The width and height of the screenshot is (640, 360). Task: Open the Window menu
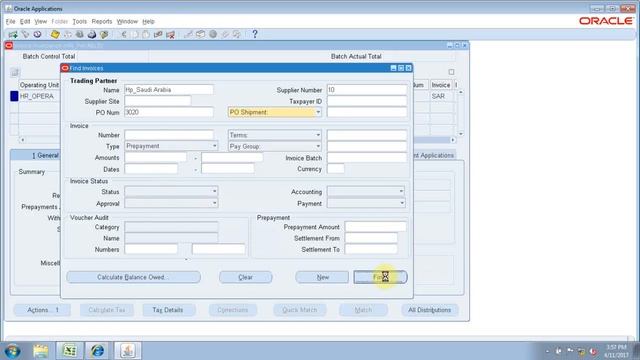(127, 22)
